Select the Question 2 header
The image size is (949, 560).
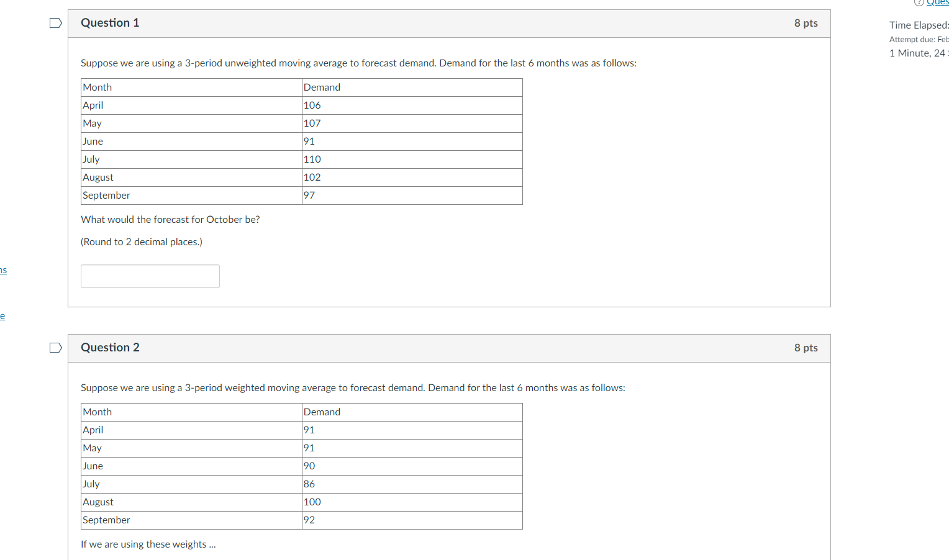[110, 347]
